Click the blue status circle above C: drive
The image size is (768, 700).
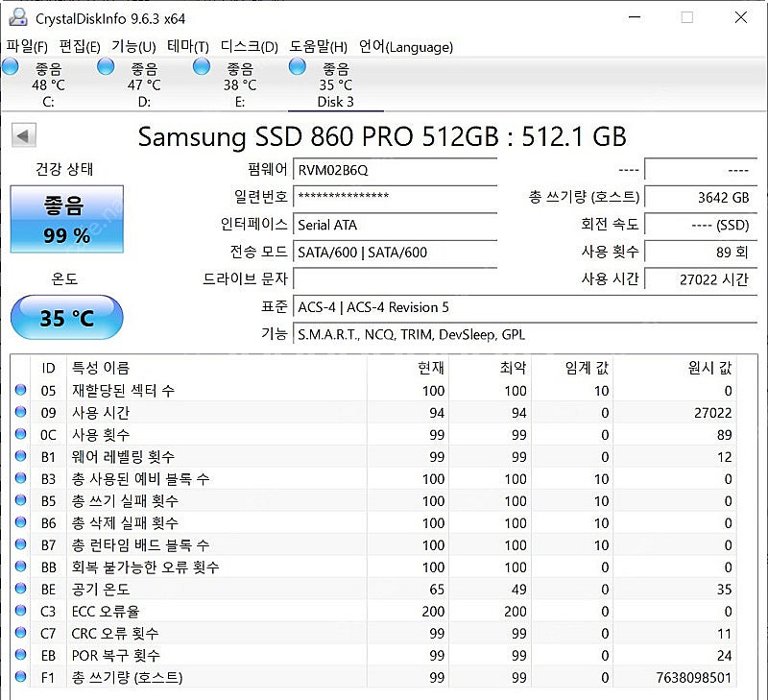(x=11, y=66)
